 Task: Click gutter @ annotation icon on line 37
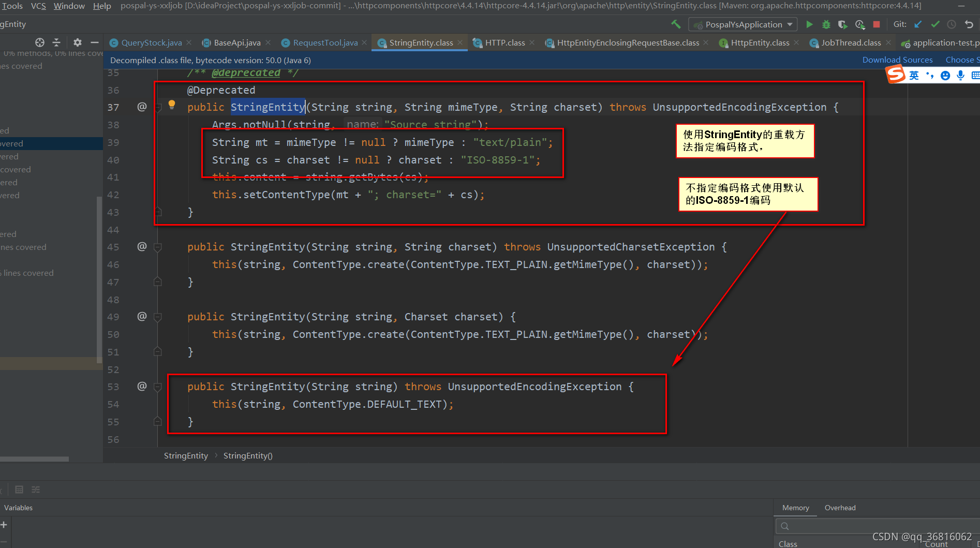[142, 107]
